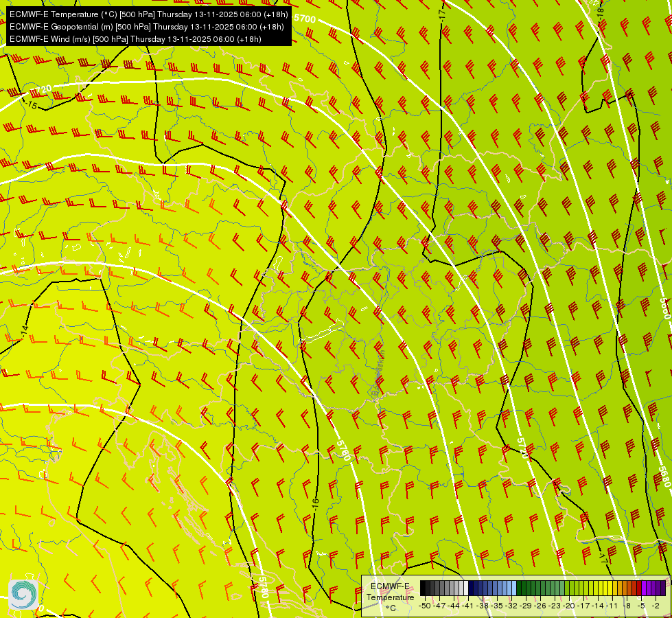
Task: Pick the white legend swatch above -41
Action: click(x=466, y=588)
